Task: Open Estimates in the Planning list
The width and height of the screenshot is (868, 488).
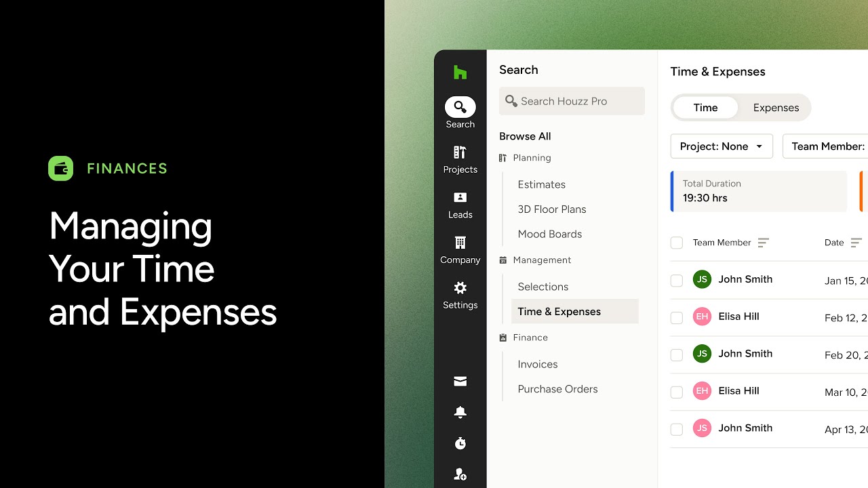Action: (x=542, y=184)
